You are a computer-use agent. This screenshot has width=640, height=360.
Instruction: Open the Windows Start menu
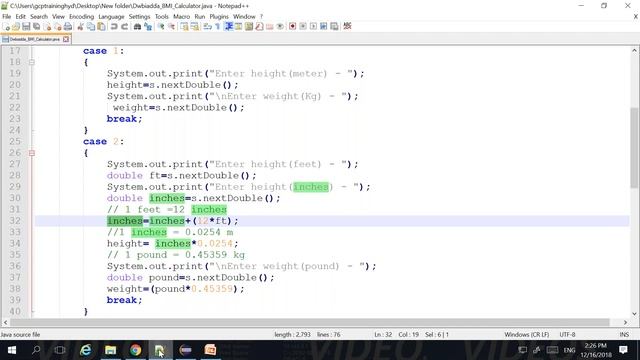click(11, 350)
